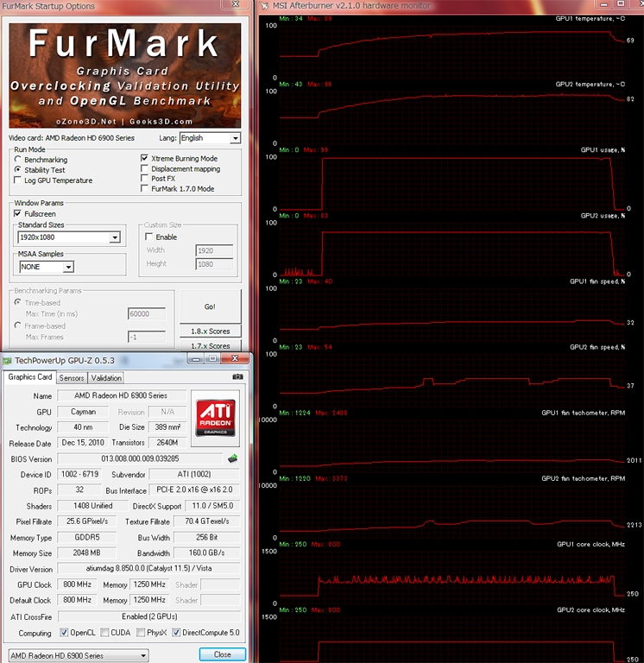Viewport: 644px width, 663px height.
Task: Toggle OpenCL computing checkbox
Action: tap(64, 633)
